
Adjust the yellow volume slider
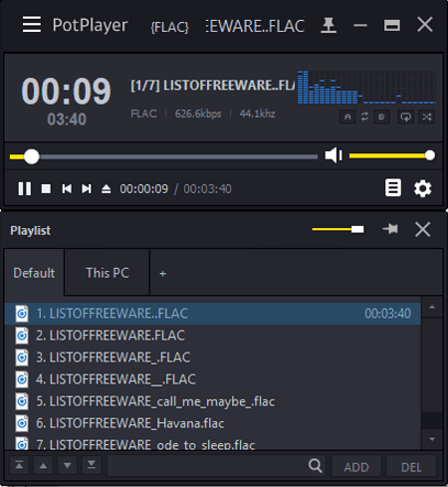click(x=392, y=155)
